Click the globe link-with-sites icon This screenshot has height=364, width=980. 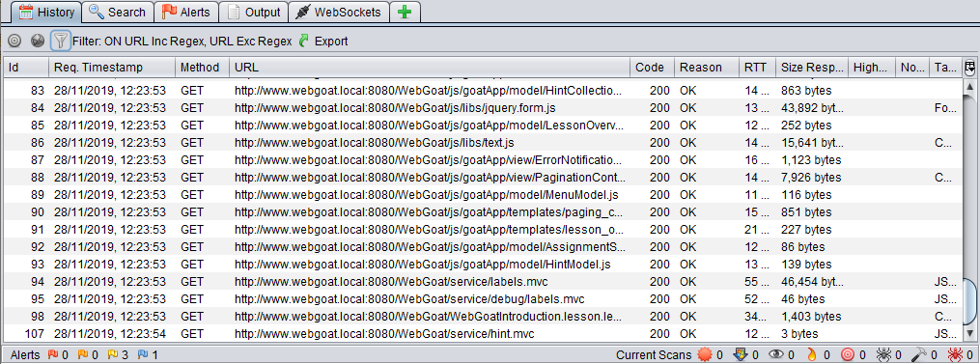tap(38, 42)
